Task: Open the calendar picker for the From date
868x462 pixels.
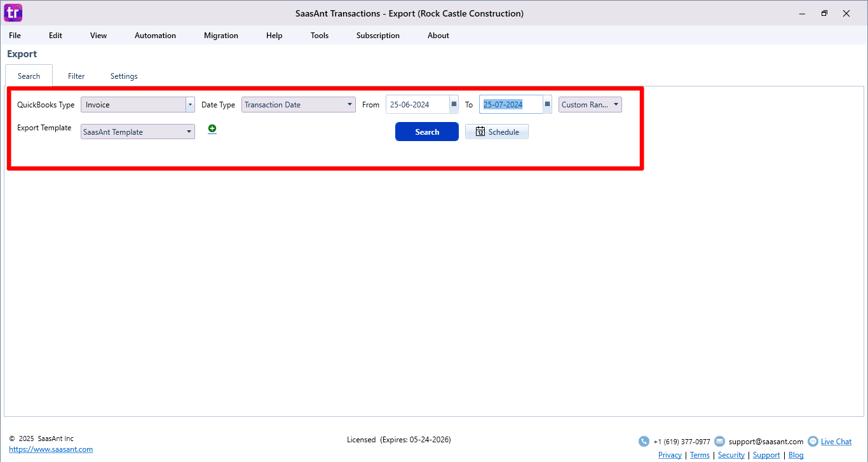Action: (x=454, y=104)
